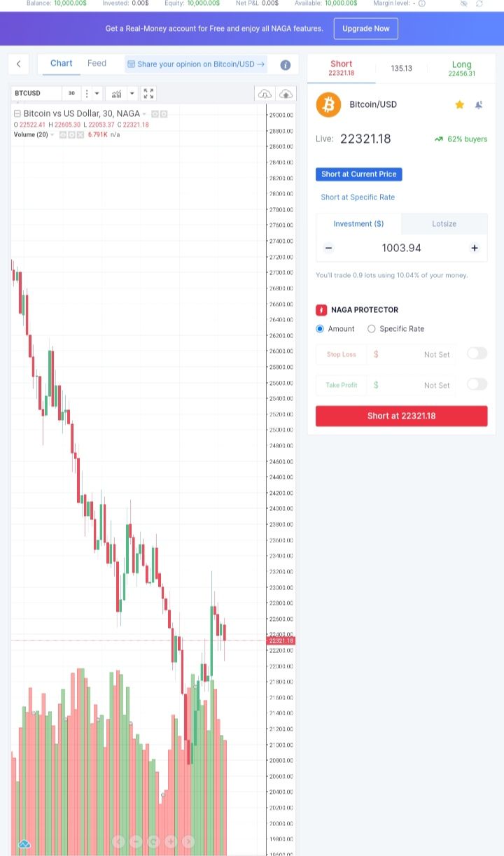Expand Volume (20) indicator options

click(x=52, y=134)
